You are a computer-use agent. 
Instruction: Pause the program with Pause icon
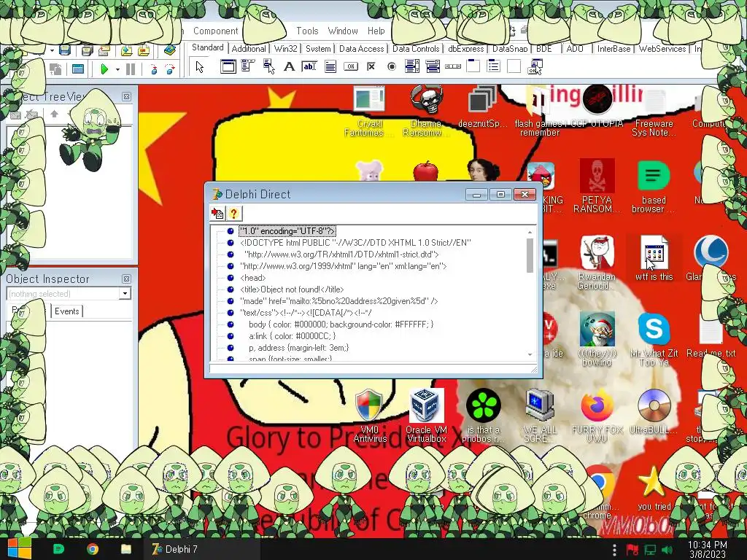point(130,69)
